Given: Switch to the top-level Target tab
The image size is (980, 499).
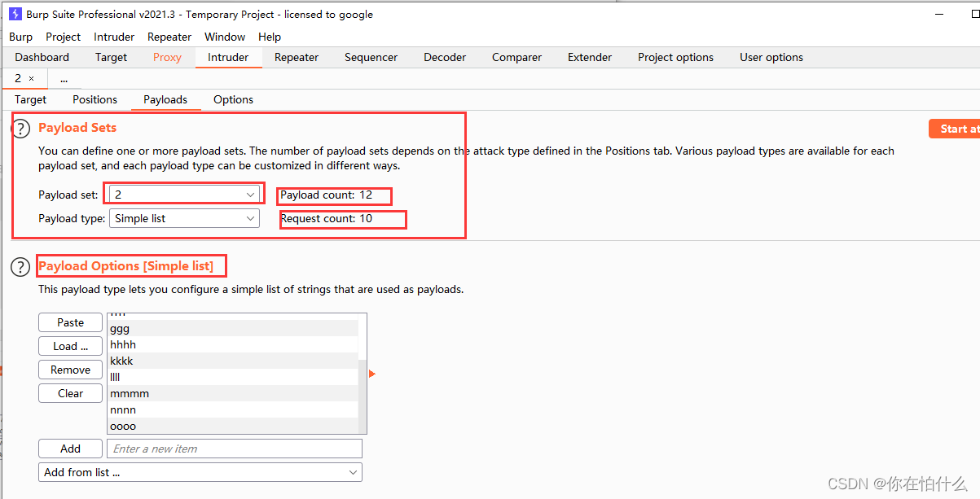Looking at the screenshot, I should (x=111, y=57).
